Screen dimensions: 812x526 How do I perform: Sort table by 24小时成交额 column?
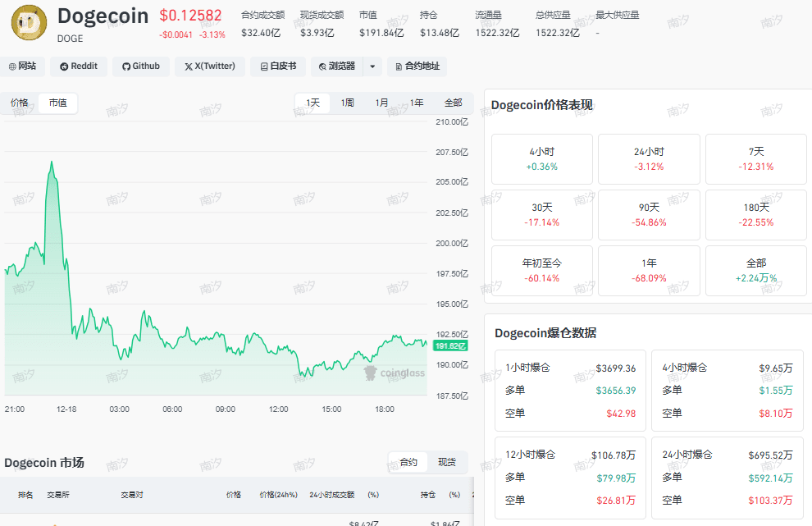(x=332, y=495)
